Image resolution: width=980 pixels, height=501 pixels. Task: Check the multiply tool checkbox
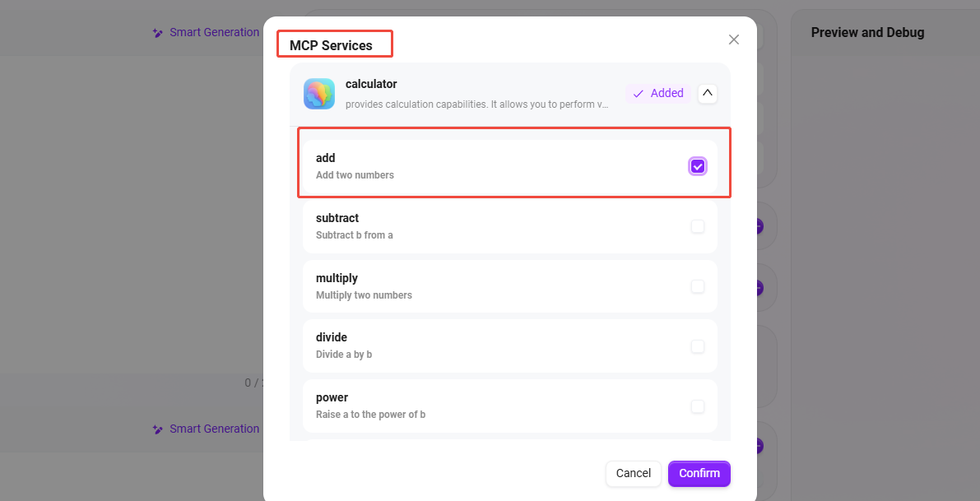point(698,286)
